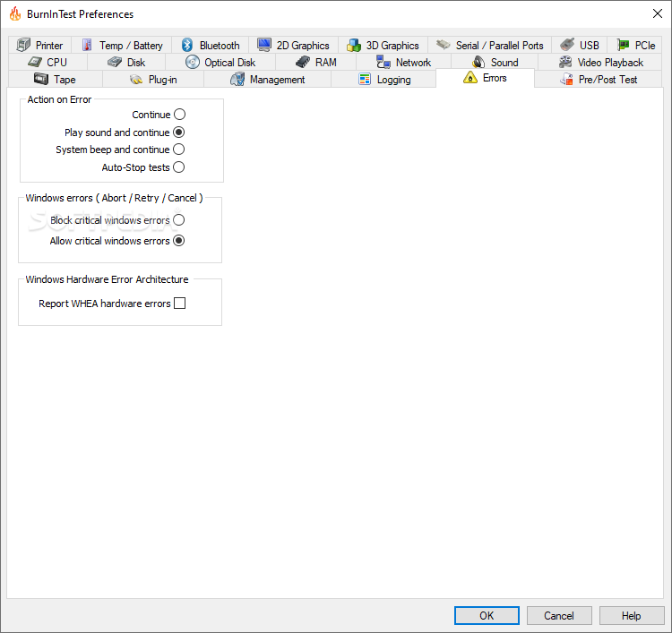Viewport: 672px width, 633px height.
Task: Go to the Tape tab
Action: 55,79
